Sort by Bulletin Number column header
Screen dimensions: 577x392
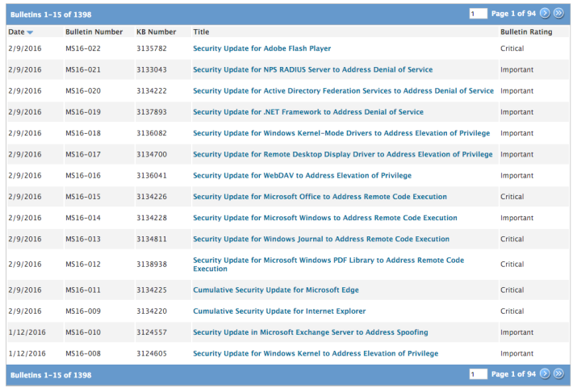pyautogui.click(x=94, y=32)
